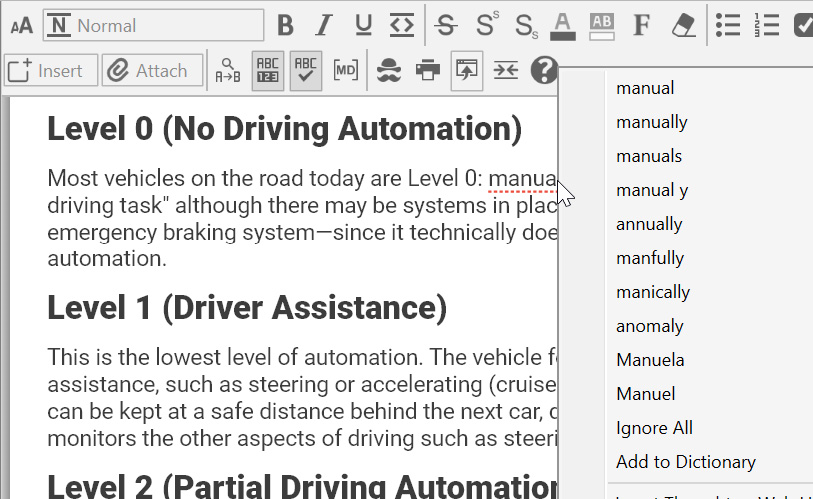Toggle the word count ABC 123 button

268,71
